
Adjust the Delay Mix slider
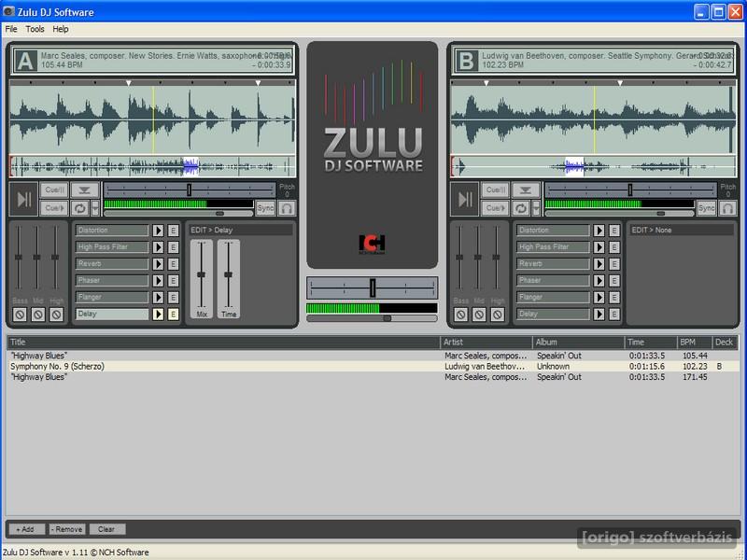tap(201, 274)
